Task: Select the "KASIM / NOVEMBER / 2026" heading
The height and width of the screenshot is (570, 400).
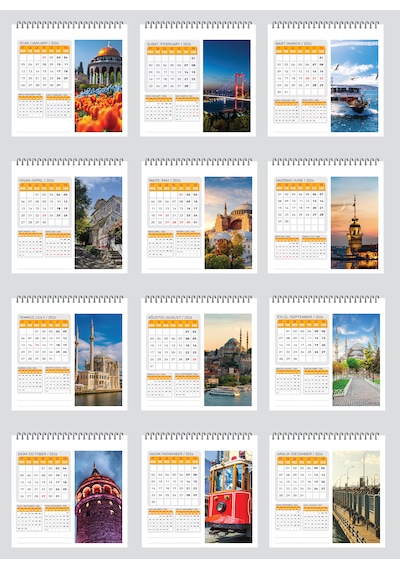Action: pyautogui.click(x=172, y=454)
